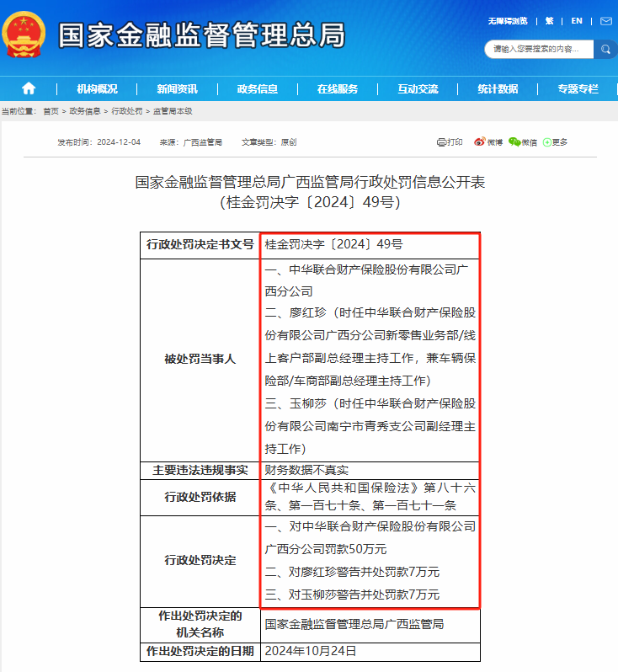Screen dimensions: 618x672
Task: Open the 新闻资讯 menu
Action: point(177,89)
